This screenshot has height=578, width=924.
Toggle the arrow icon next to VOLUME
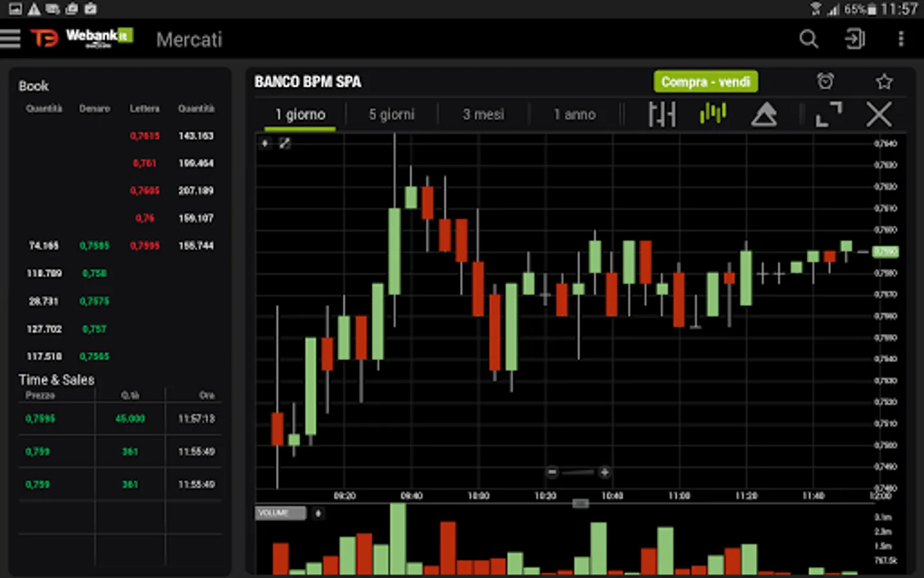coord(318,513)
